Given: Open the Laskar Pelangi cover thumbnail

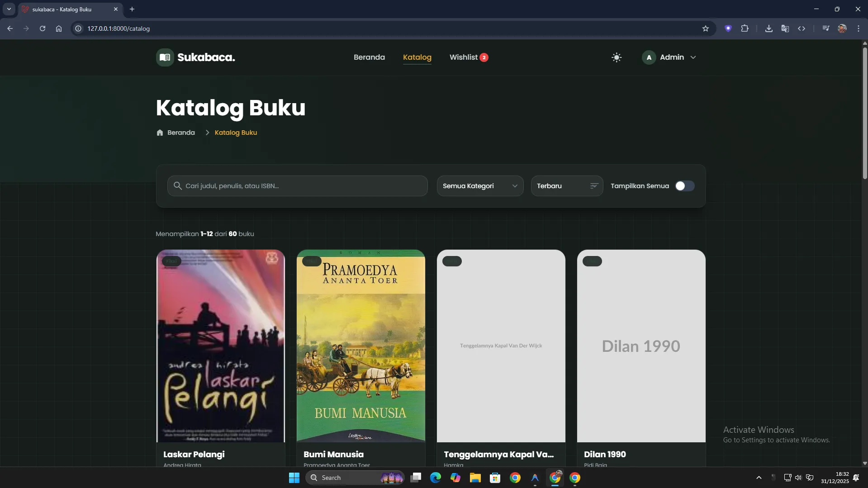Looking at the screenshot, I should coord(221,346).
